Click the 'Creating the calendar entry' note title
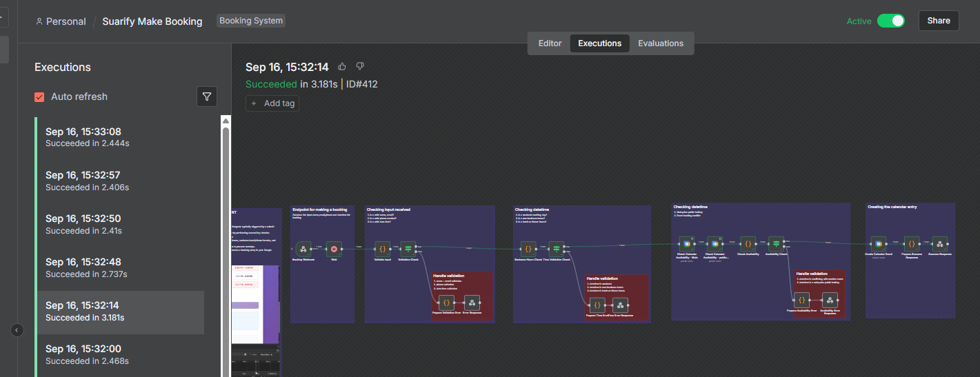This screenshot has width=980, height=377. (x=892, y=207)
